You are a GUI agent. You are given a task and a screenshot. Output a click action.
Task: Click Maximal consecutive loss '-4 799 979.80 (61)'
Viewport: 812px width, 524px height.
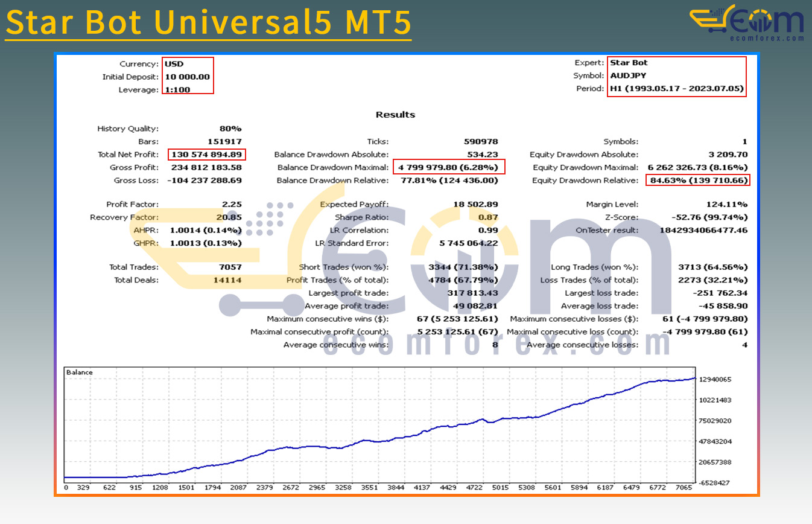[x=705, y=332]
